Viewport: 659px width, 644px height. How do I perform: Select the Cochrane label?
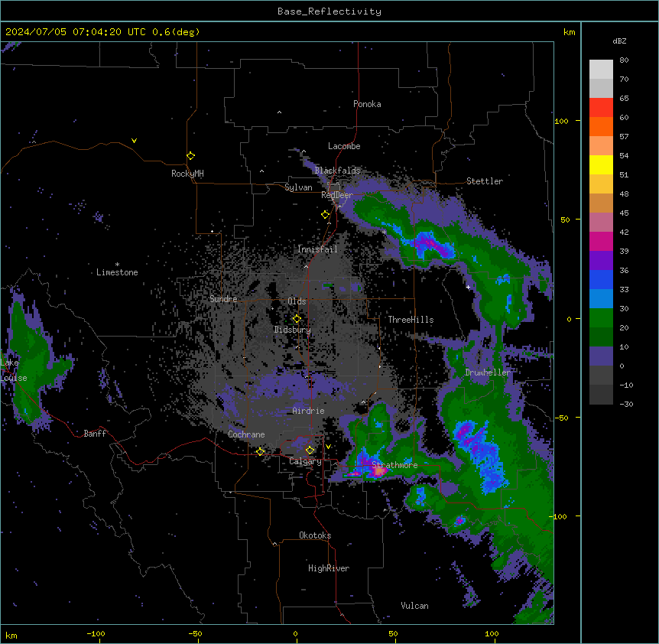(x=246, y=434)
